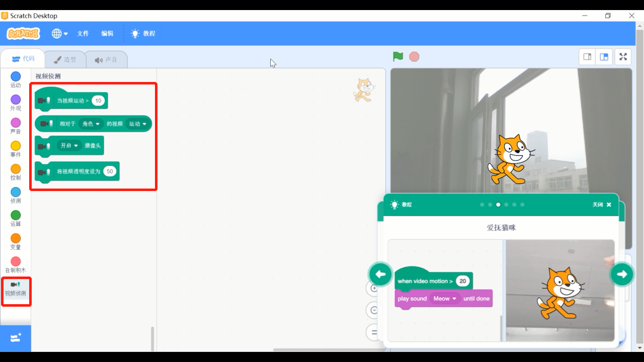The height and width of the screenshot is (362, 644).
Task: Go to next tutorial step arrow
Action: click(622, 274)
